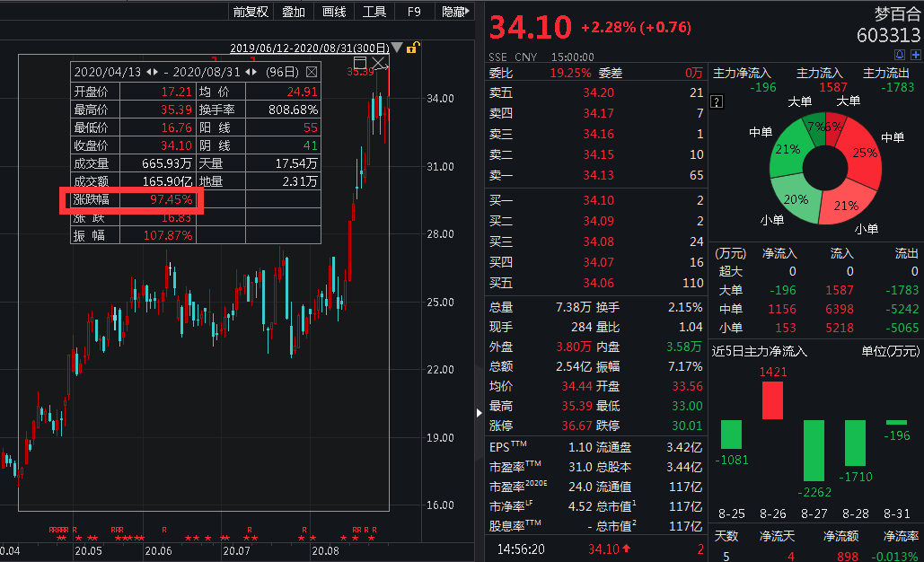Close the interval statistics popup box
The width and height of the screenshot is (924, 562).
(312, 72)
